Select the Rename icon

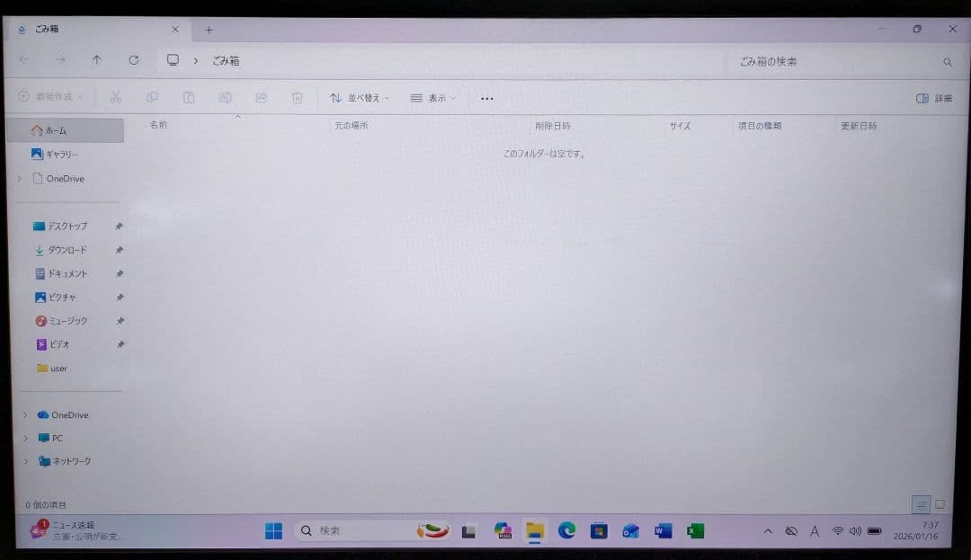pos(225,97)
